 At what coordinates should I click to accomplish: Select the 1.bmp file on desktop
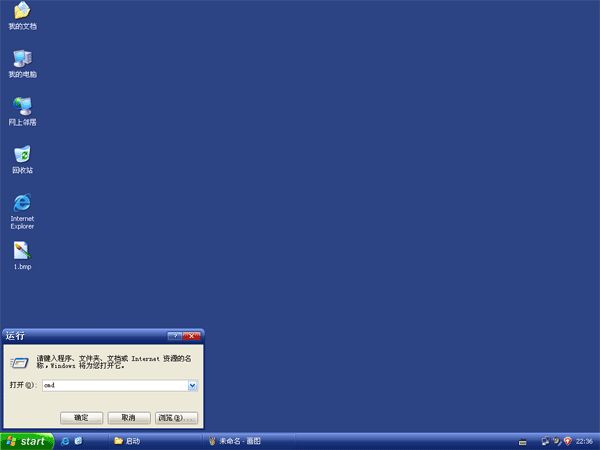click(x=22, y=256)
